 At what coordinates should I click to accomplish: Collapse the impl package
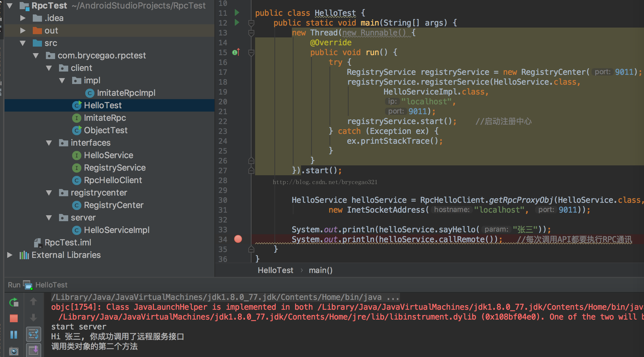pos(62,80)
